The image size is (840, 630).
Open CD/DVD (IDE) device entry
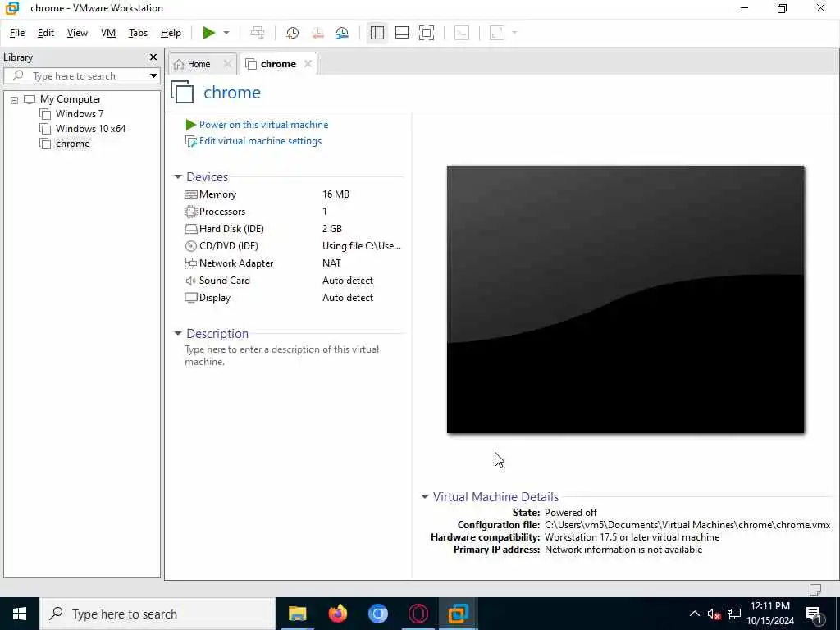click(228, 246)
